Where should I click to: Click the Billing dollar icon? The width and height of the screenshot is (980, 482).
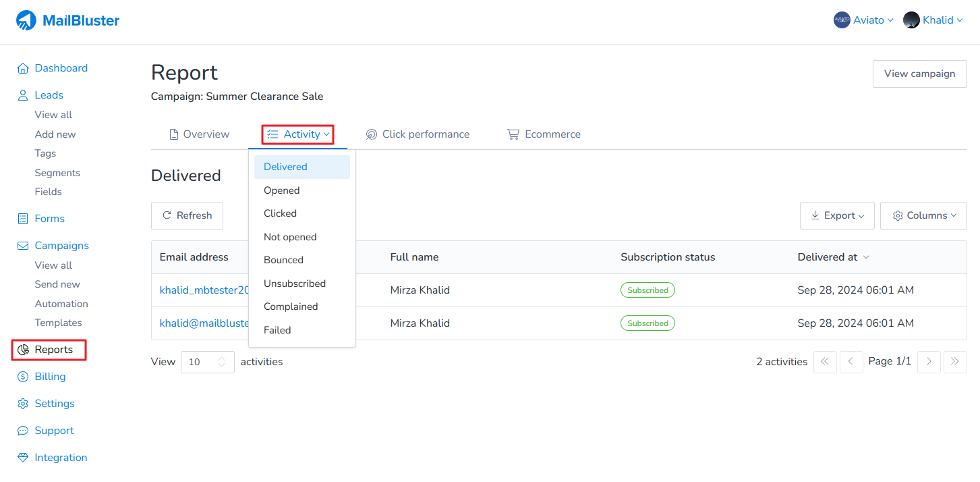(23, 377)
